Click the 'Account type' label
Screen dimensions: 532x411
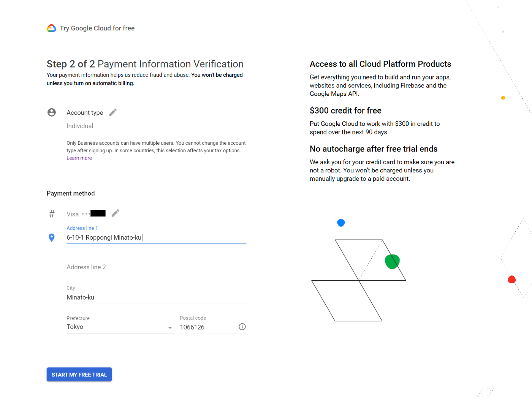[x=85, y=113]
